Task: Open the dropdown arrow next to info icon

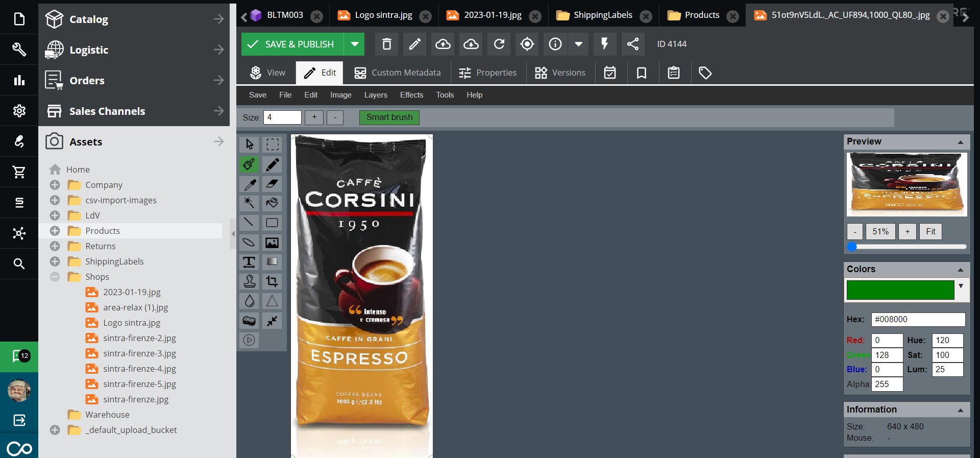Action: click(x=578, y=44)
